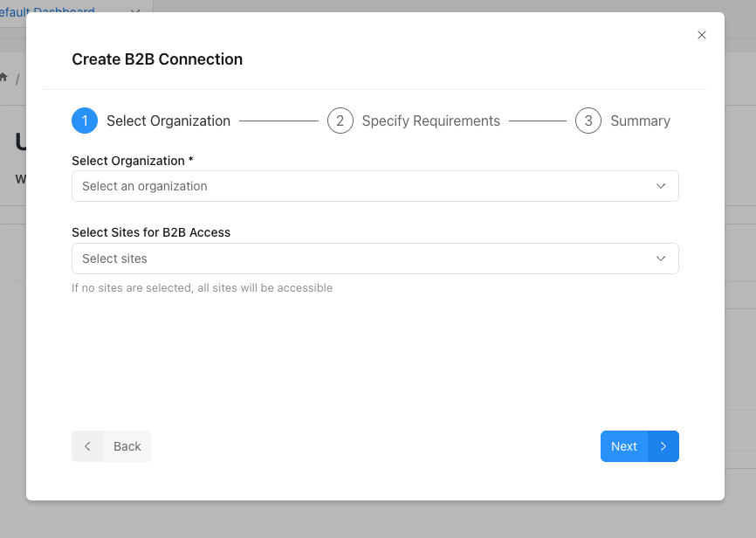Viewport: 756px width, 538px height.
Task: Click the right chevron icon inside Next button
Action: (x=662, y=445)
